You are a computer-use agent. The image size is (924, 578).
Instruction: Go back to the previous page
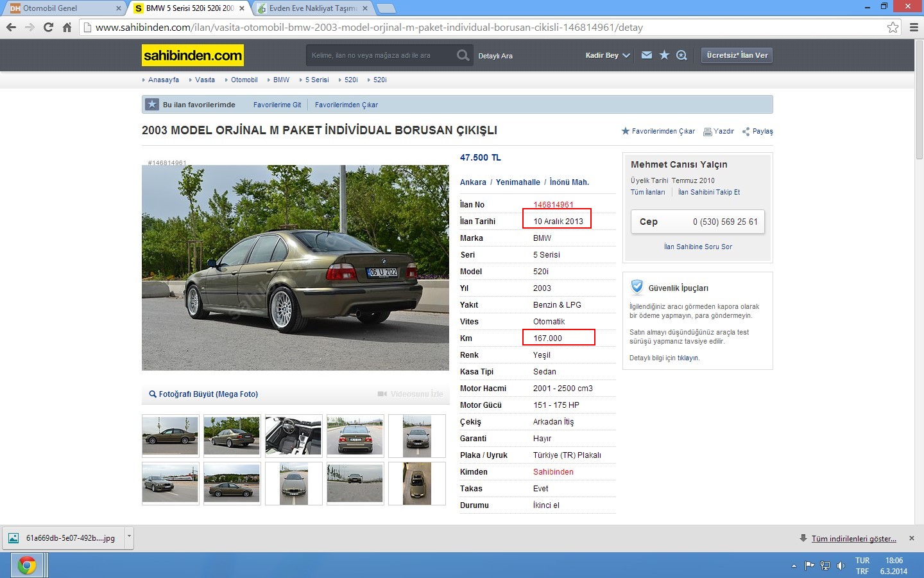pyautogui.click(x=11, y=28)
